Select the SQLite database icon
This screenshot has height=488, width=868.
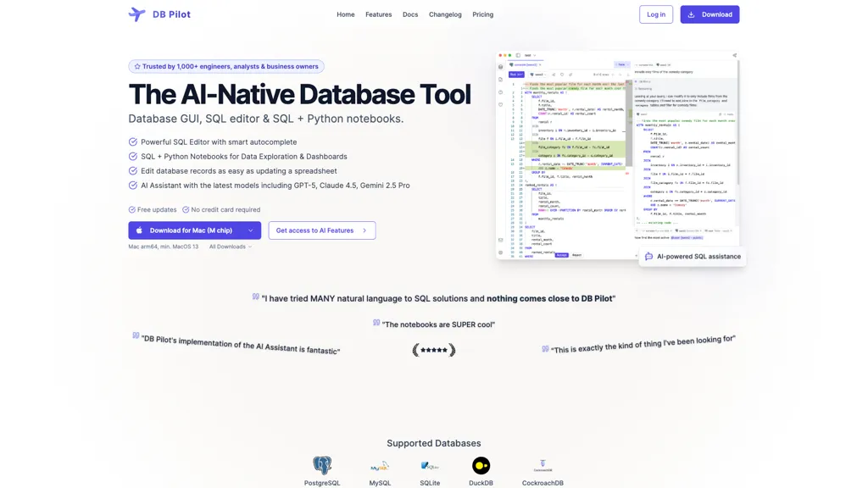(x=430, y=465)
